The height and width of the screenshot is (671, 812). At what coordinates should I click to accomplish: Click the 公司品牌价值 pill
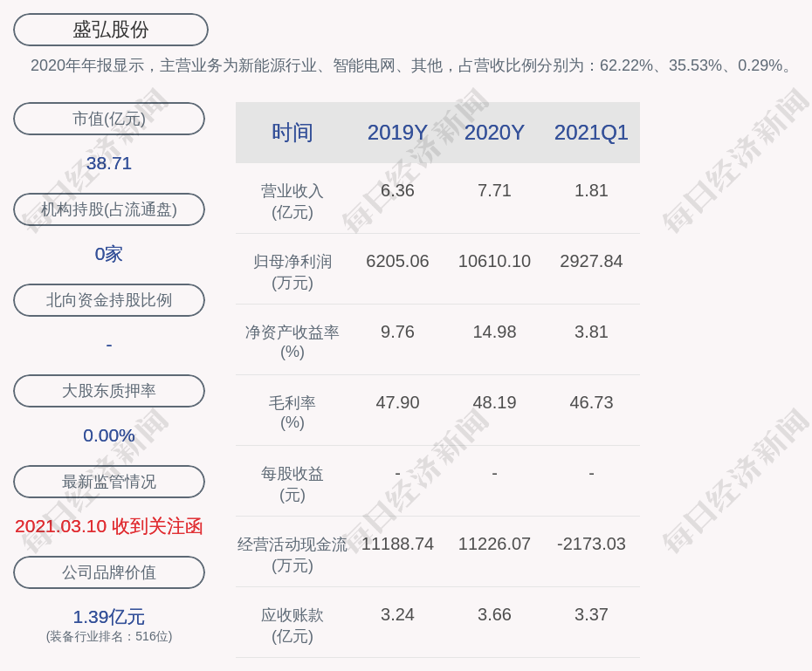[x=109, y=572]
